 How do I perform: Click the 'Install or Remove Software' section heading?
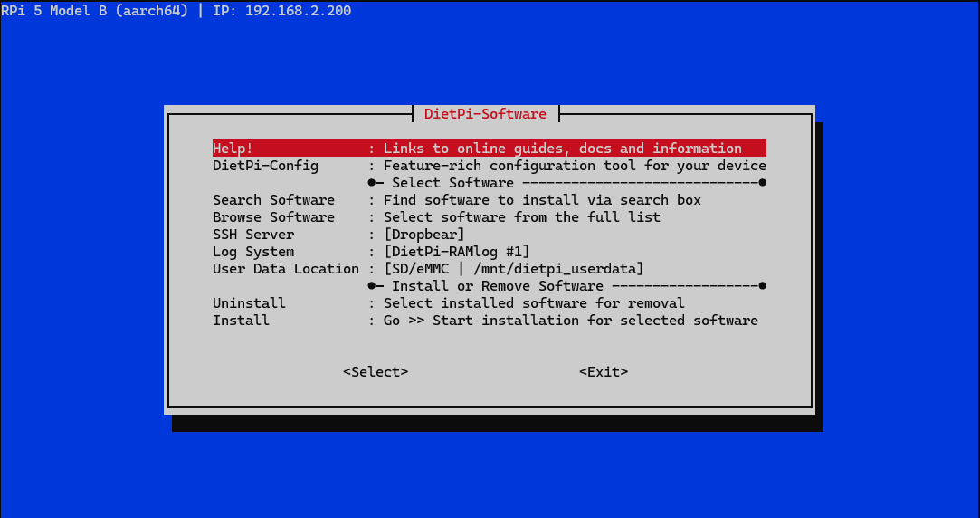tap(498, 286)
